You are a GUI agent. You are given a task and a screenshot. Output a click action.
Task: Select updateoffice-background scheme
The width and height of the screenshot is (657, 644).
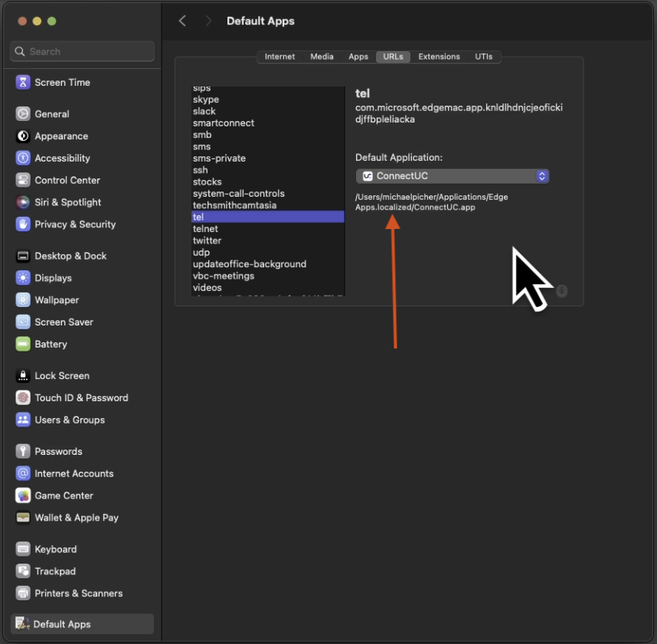[x=268, y=264]
